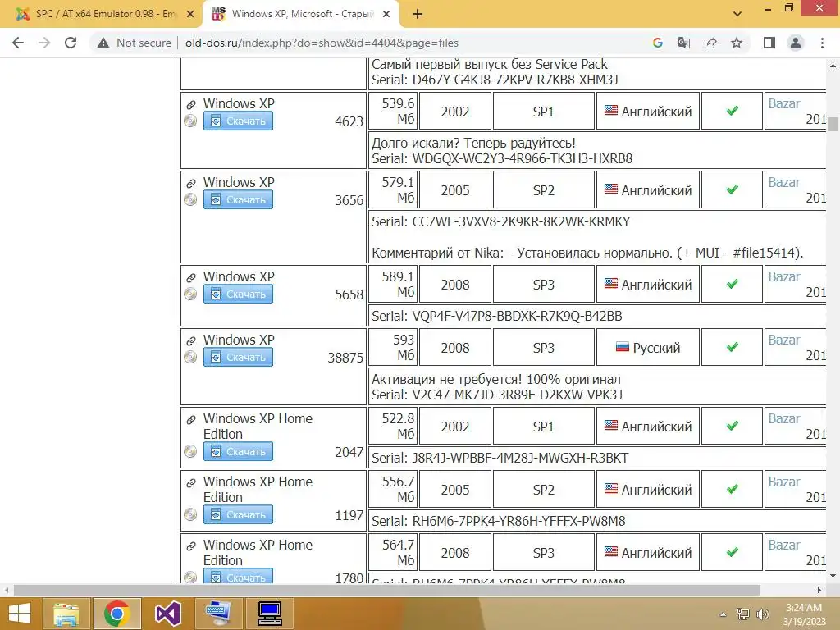This screenshot has width=840, height=630.
Task: Select serial CC7WF-3VXV8-2K9KR-8K2WK-KRMKY text
Action: coord(521,221)
